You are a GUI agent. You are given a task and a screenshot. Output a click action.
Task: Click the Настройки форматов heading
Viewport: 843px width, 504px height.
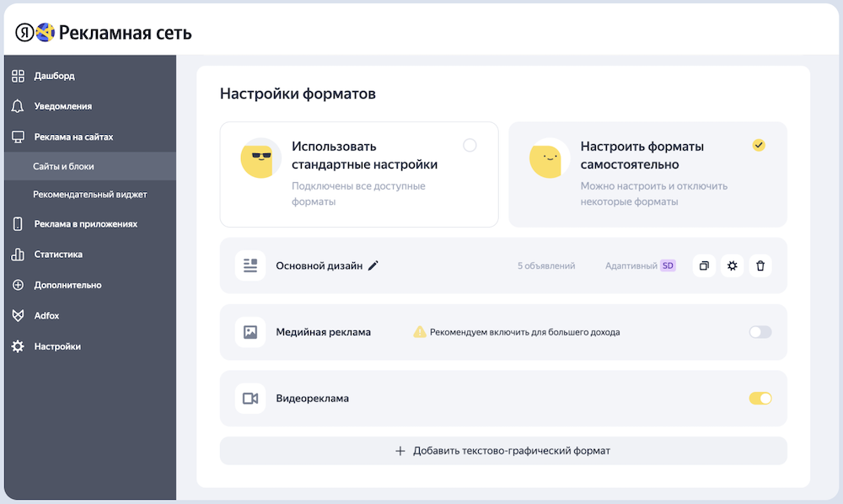(298, 94)
